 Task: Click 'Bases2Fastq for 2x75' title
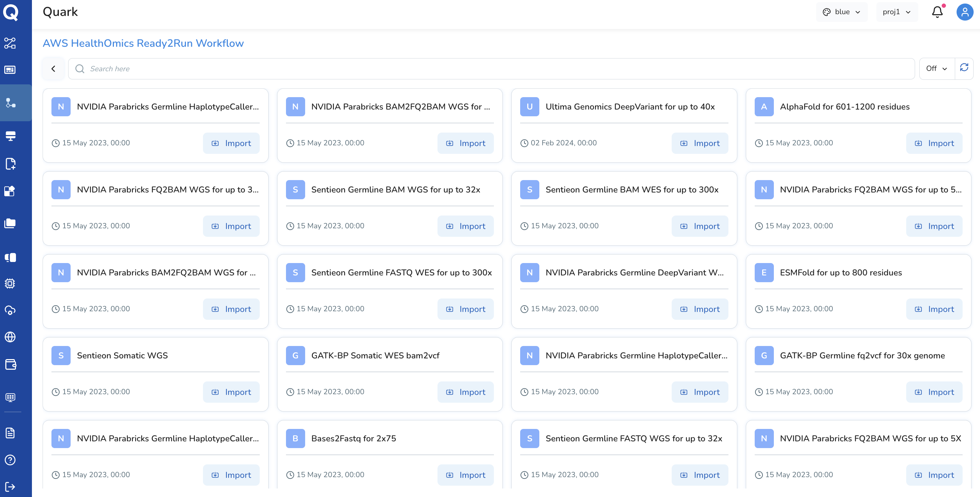pyautogui.click(x=353, y=439)
